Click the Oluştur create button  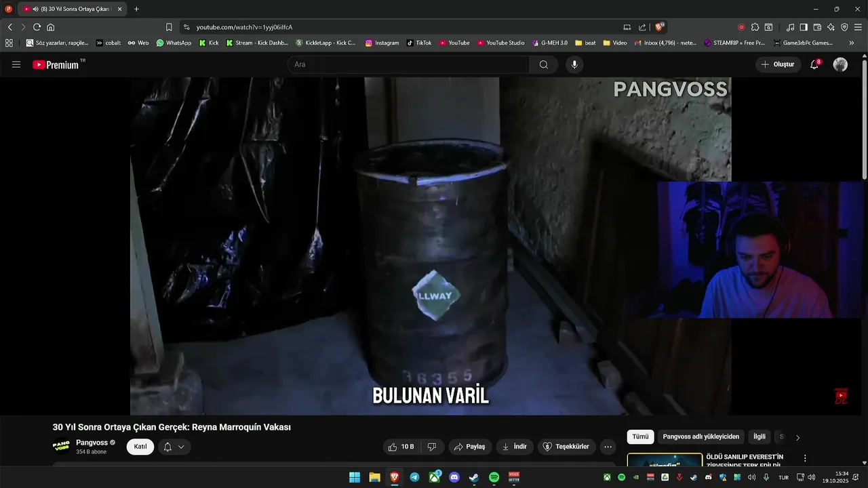[x=778, y=64]
